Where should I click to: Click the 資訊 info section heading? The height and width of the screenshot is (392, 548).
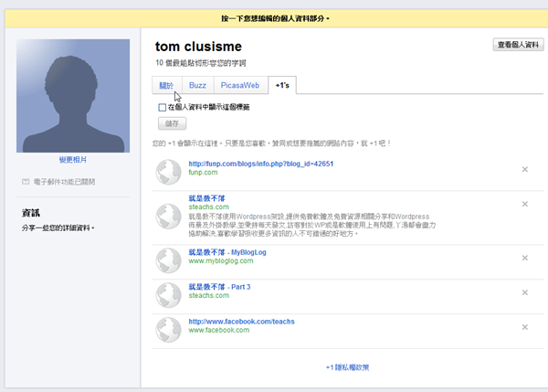(x=31, y=213)
